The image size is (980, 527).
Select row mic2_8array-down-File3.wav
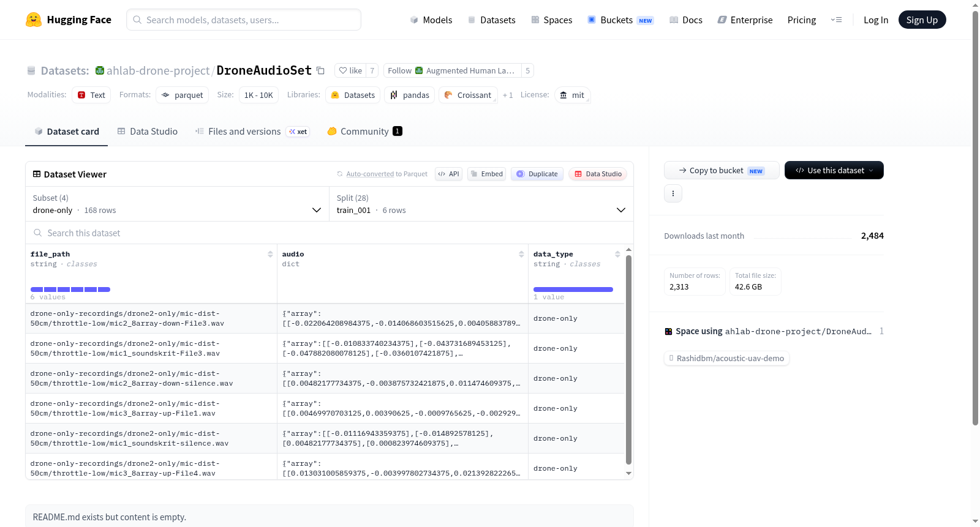[325, 318]
